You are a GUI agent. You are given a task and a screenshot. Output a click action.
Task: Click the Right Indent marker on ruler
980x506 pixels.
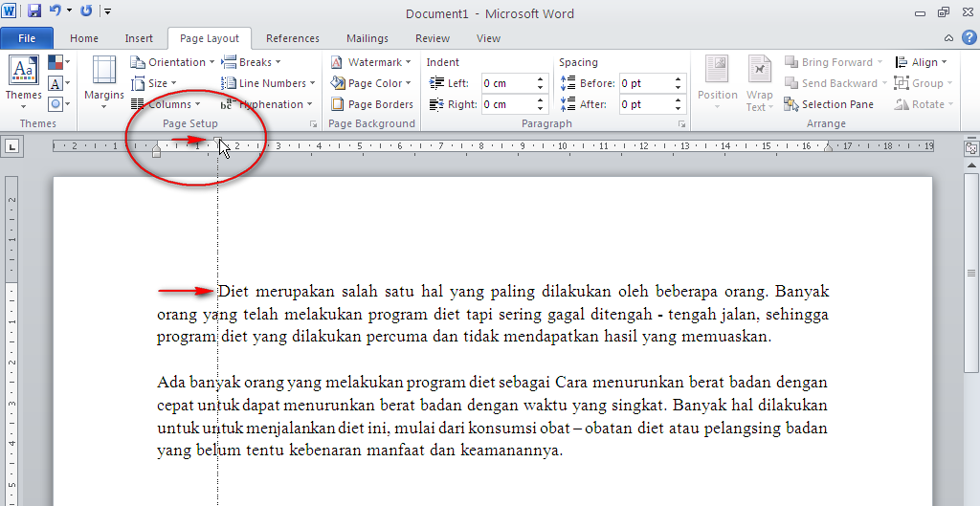tap(829, 148)
